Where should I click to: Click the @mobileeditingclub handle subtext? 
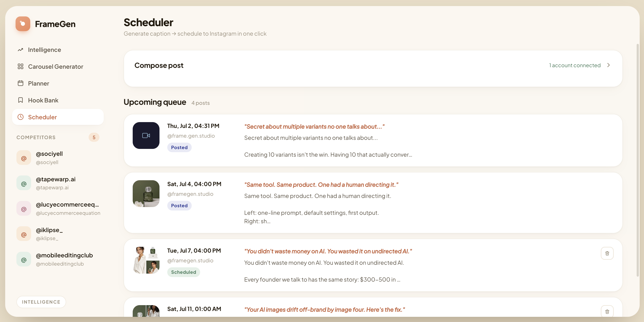coord(60,264)
